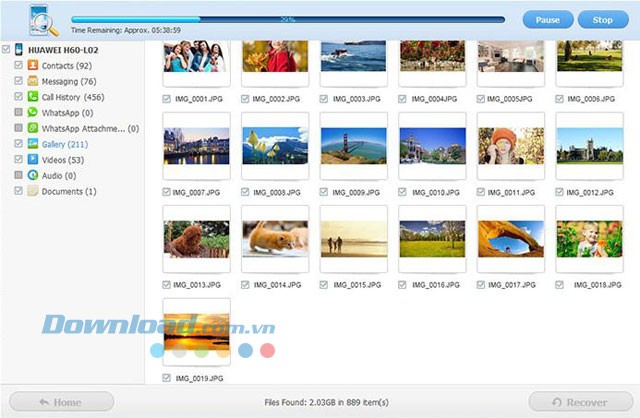Open the Call History (456) category
The height and width of the screenshot is (418, 640).
73,97
